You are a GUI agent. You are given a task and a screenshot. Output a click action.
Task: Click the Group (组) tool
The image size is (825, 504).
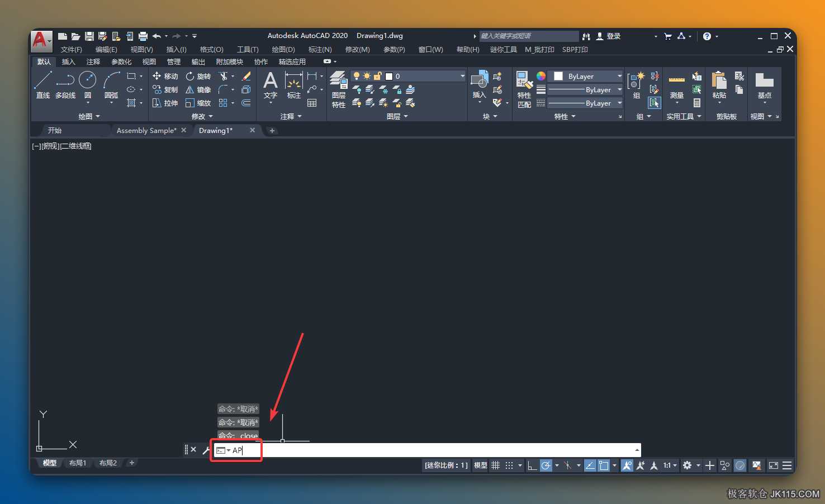pyautogui.click(x=636, y=85)
